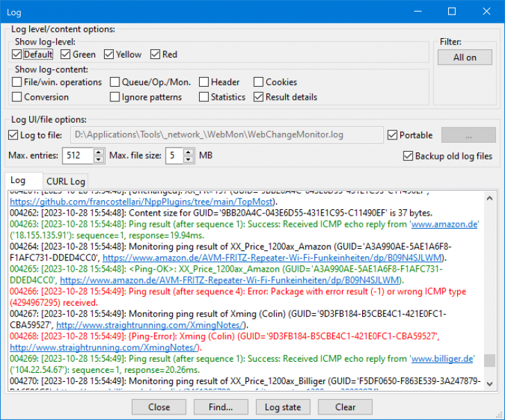Open Amazon FRITZ-Repeater link in entry 004264
The height and width of the screenshot is (420, 505).
[x=272, y=258]
